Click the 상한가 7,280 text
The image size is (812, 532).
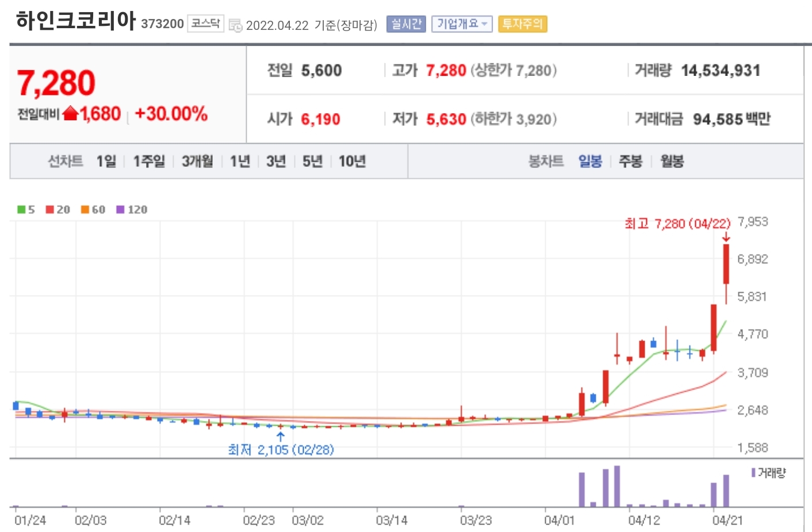click(x=514, y=71)
